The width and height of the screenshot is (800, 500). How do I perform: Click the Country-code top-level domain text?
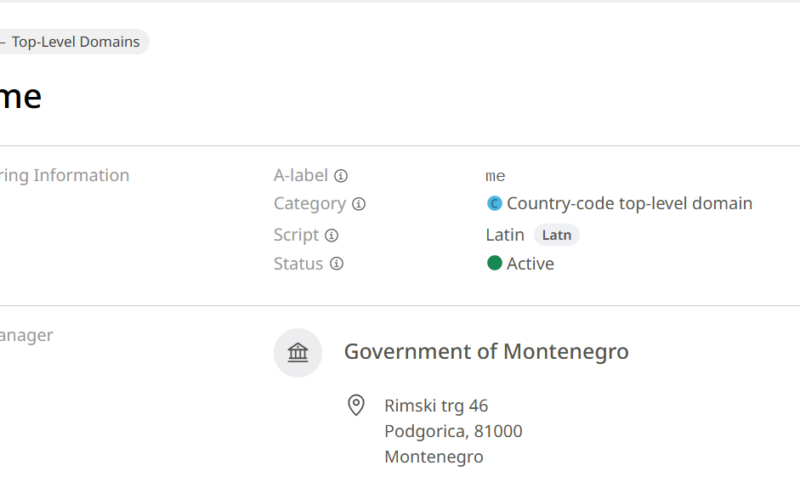tap(630, 204)
